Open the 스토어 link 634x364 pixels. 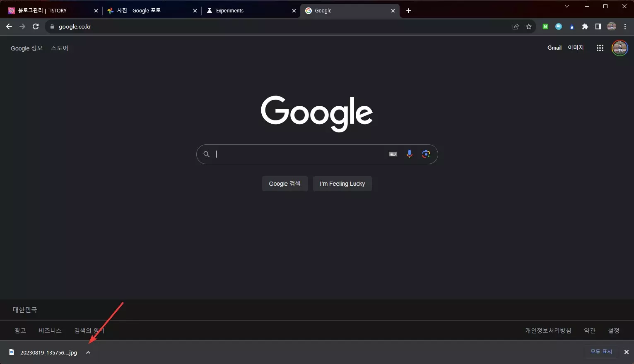click(x=60, y=48)
